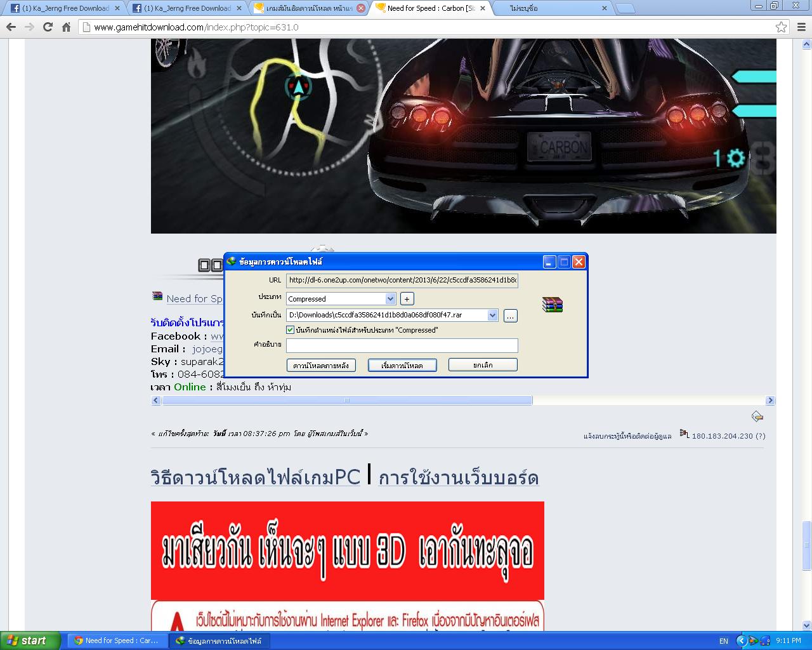Select the download dialog taskbar button
This screenshot has height=650, width=812.
coord(219,640)
